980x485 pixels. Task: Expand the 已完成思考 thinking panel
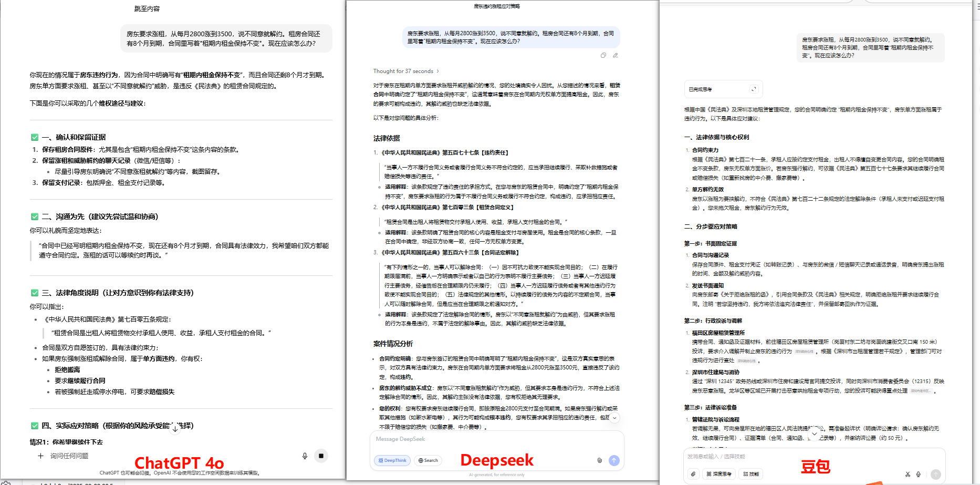click(x=754, y=89)
